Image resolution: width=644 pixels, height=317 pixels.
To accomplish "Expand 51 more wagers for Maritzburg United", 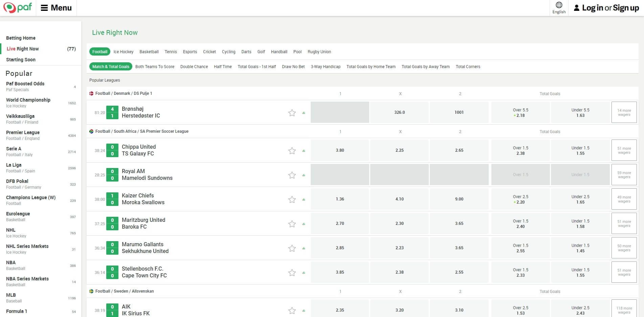I will pyautogui.click(x=624, y=224).
